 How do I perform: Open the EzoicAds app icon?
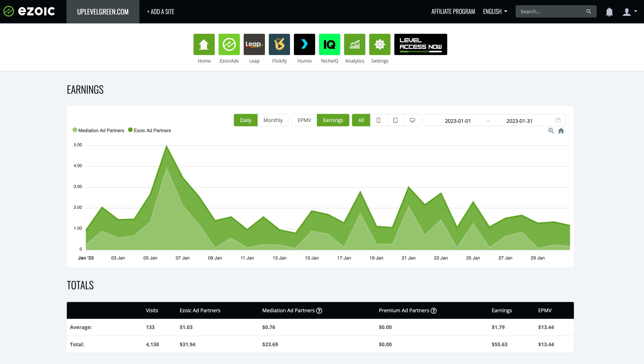pyautogui.click(x=229, y=44)
